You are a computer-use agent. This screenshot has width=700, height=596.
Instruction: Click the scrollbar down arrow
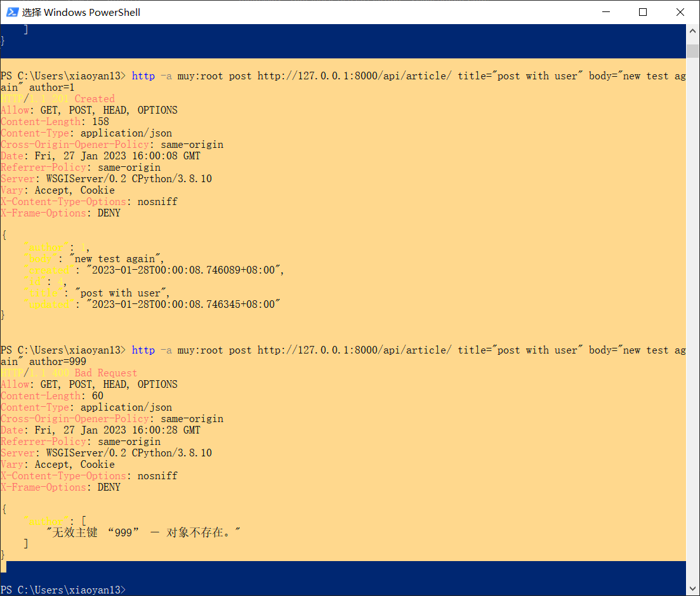point(692,590)
